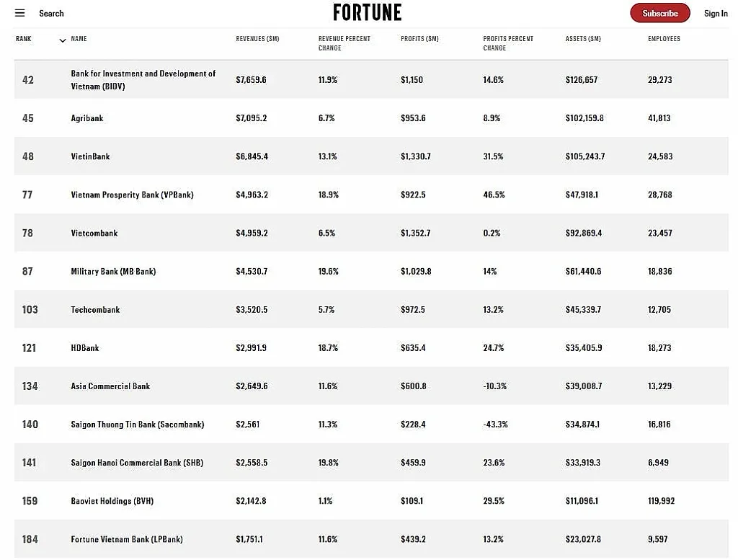Select Sacombank profit change -43.3%
738x560 pixels.
click(x=496, y=425)
